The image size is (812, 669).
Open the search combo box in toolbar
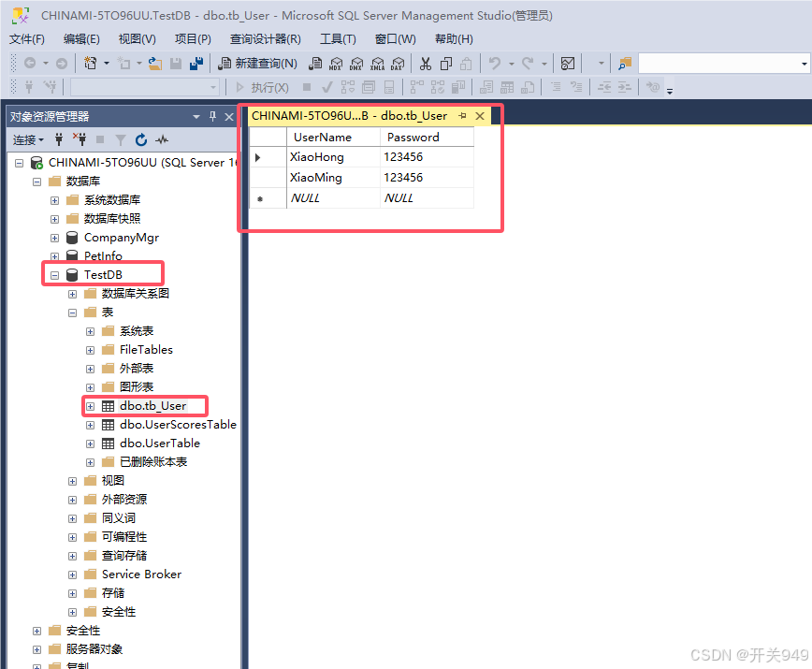[723, 64]
